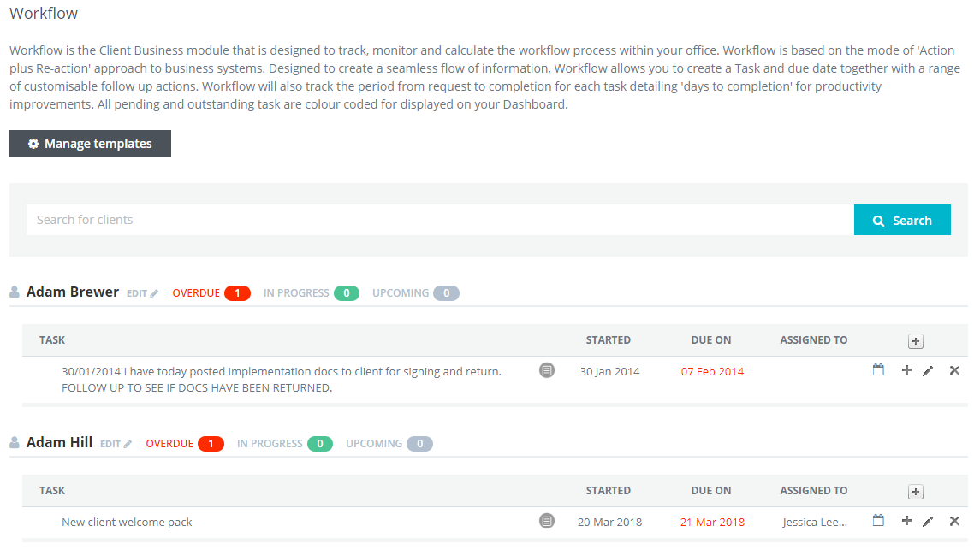Delete Adam Brewer's task using the X icon
Viewport: 980px width, 555px height.
[954, 370]
